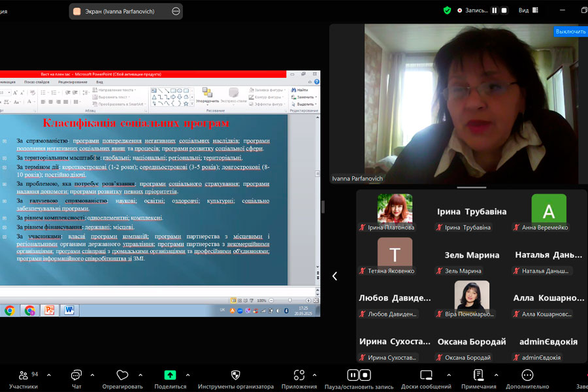Open the Вид view layout menu
588x392 pixels.
529,10
